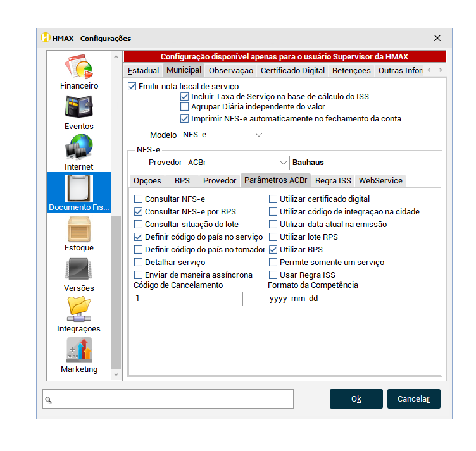
Task: Disable Emitir nota fiscal de serviço
Action: coord(132,87)
